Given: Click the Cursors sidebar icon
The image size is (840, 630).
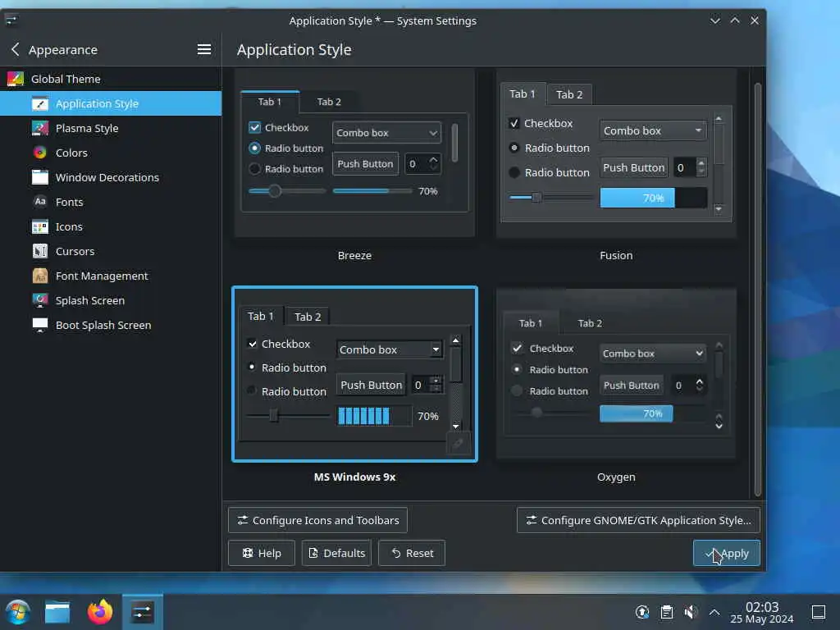Looking at the screenshot, I should click(x=40, y=251).
